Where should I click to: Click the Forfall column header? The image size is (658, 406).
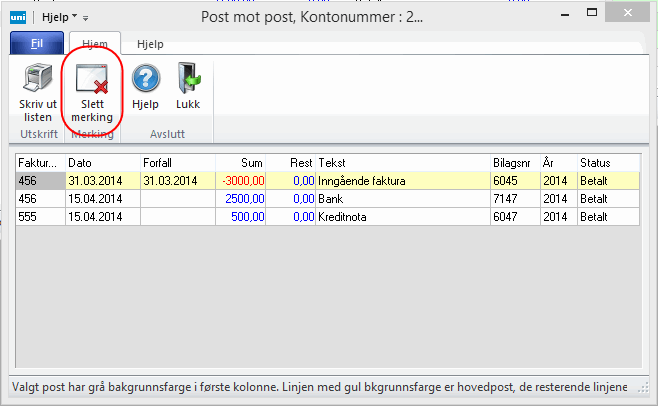click(176, 162)
